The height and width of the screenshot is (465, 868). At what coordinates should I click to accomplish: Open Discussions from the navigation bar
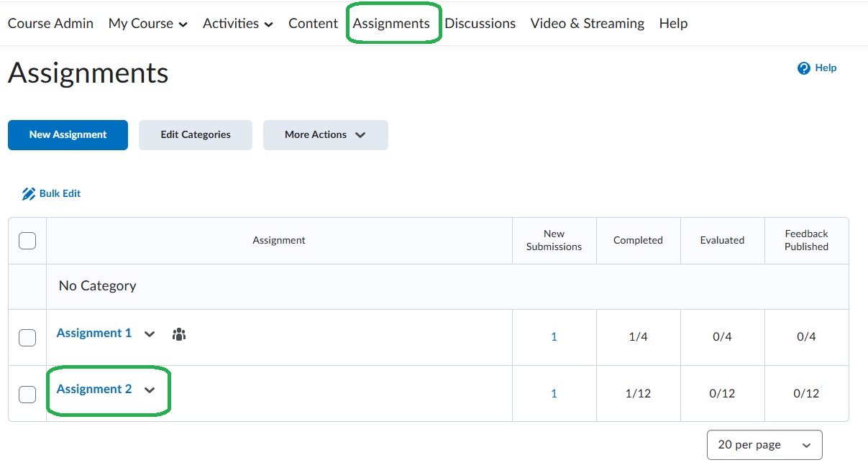tap(480, 24)
